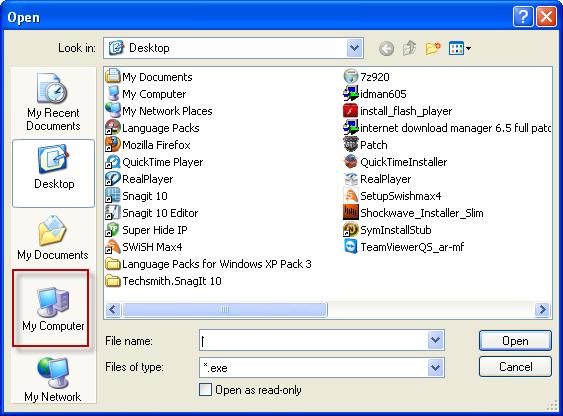Open the View Menu icon dropdown
The image size is (563, 416).
coord(460,48)
